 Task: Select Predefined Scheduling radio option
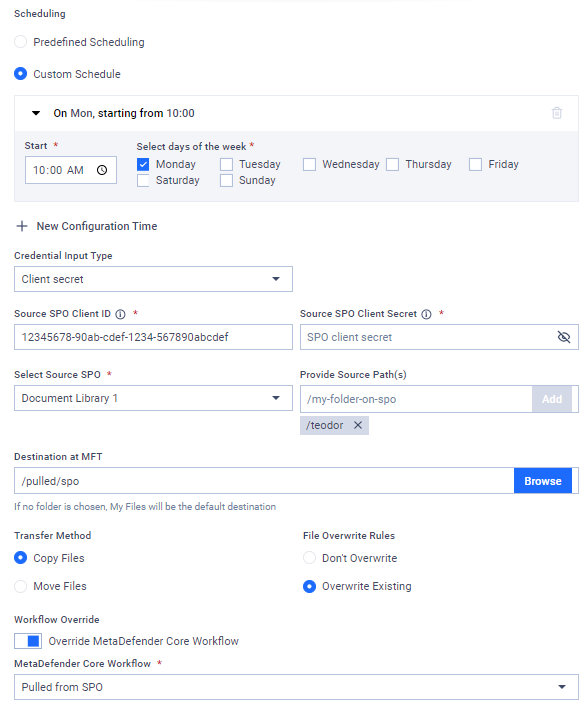20,42
